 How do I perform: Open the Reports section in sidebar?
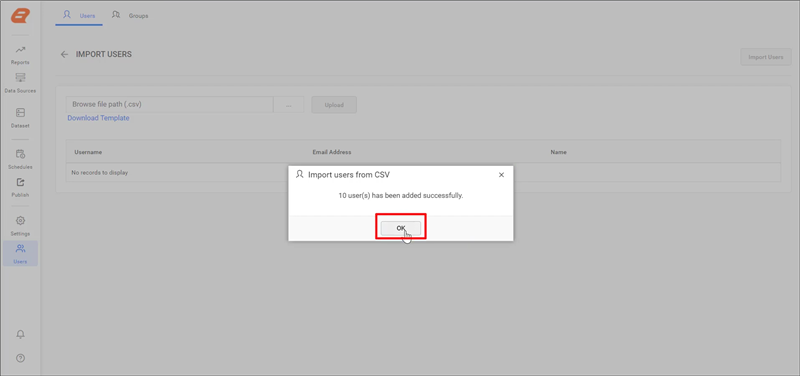tap(20, 55)
